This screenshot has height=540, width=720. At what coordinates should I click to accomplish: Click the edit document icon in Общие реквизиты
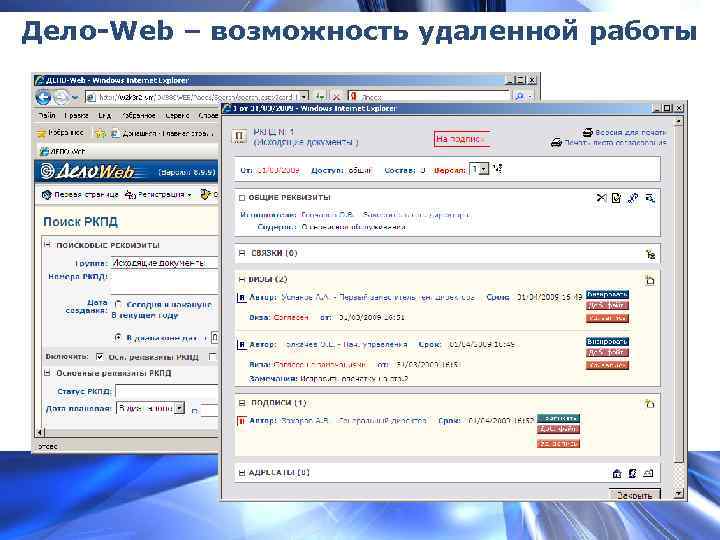click(x=616, y=198)
